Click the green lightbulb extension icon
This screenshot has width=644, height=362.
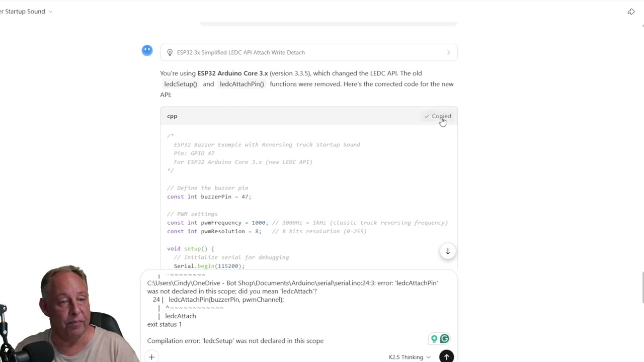click(x=434, y=339)
